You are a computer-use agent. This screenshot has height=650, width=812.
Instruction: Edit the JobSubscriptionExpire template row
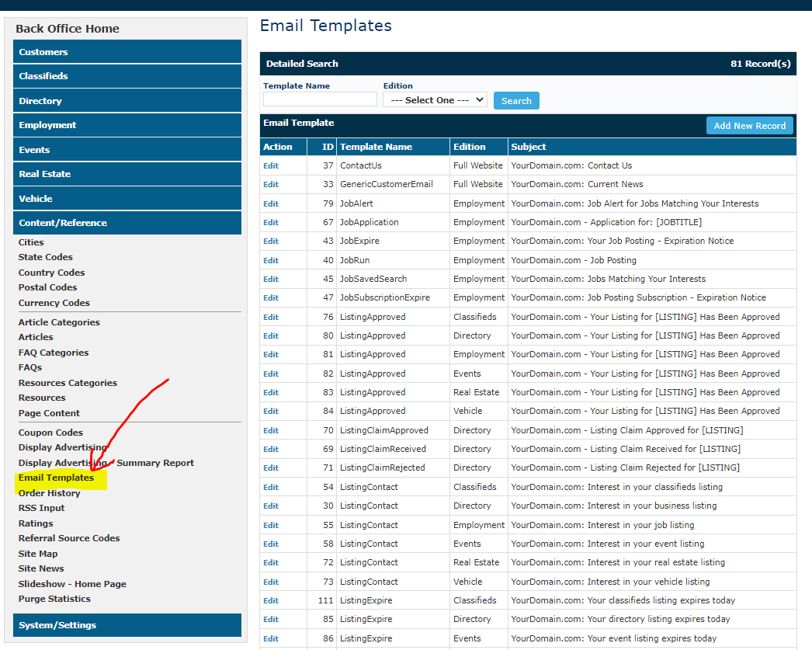271,297
